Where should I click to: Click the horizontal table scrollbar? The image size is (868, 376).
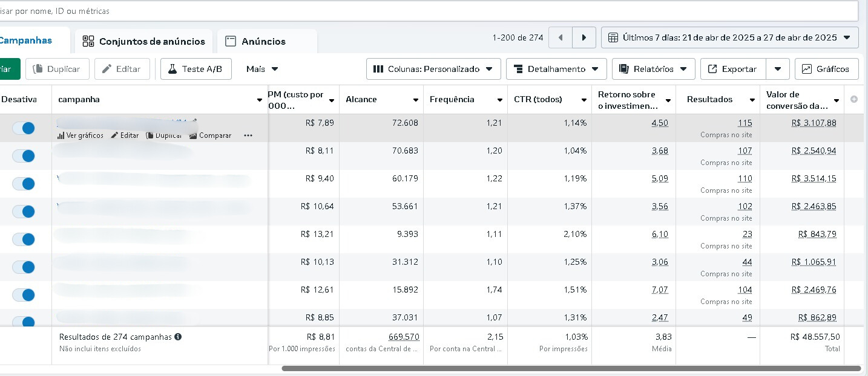click(571, 368)
